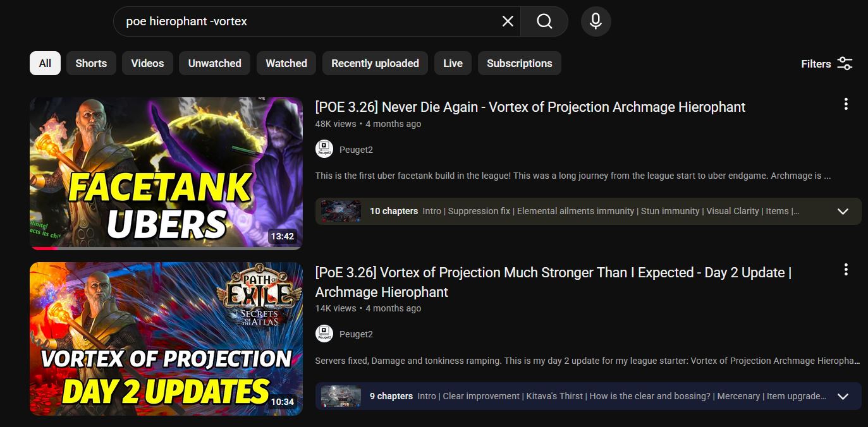Image resolution: width=868 pixels, height=427 pixels.
Task: Select the Subscriptions filter chip
Action: point(520,63)
